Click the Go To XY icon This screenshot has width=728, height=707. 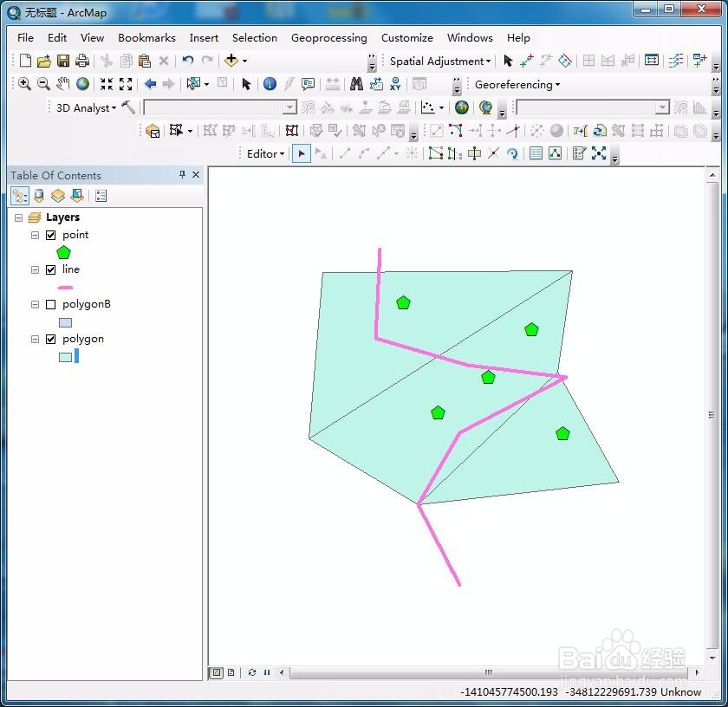(395, 84)
